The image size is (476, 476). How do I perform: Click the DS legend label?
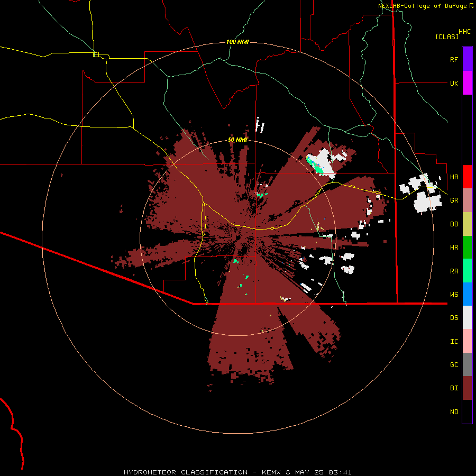click(x=454, y=318)
